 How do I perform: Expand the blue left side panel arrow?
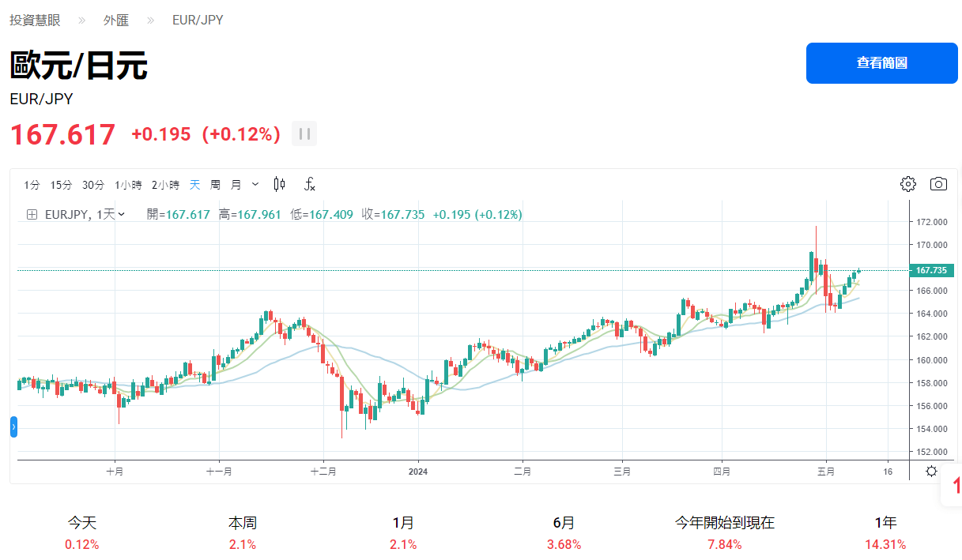[x=13, y=427]
